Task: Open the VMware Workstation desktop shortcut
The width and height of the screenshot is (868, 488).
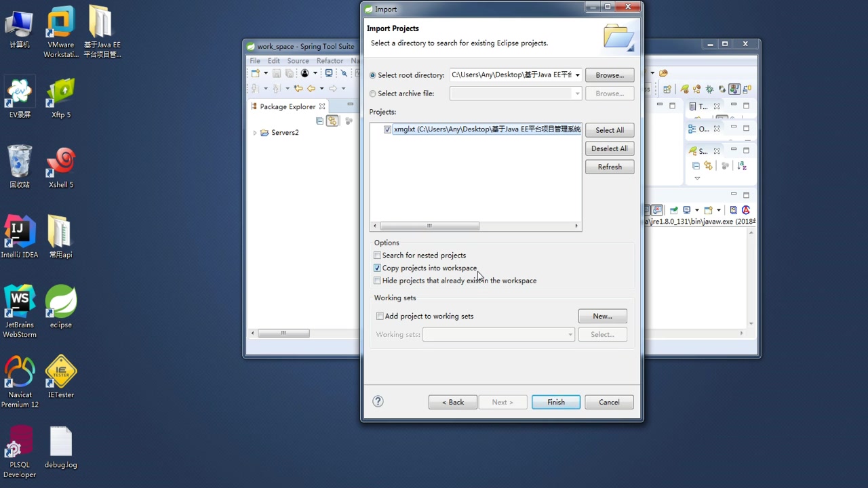Action: coord(61,32)
